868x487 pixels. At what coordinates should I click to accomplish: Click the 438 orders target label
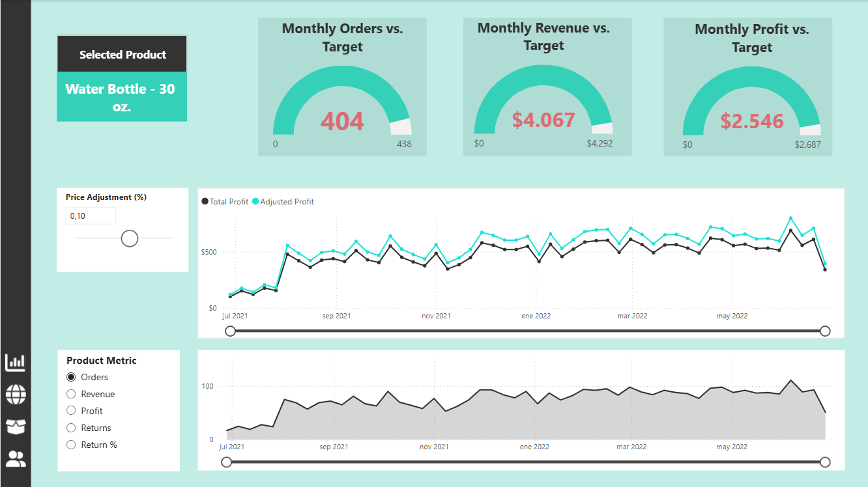pyautogui.click(x=404, y=145)
